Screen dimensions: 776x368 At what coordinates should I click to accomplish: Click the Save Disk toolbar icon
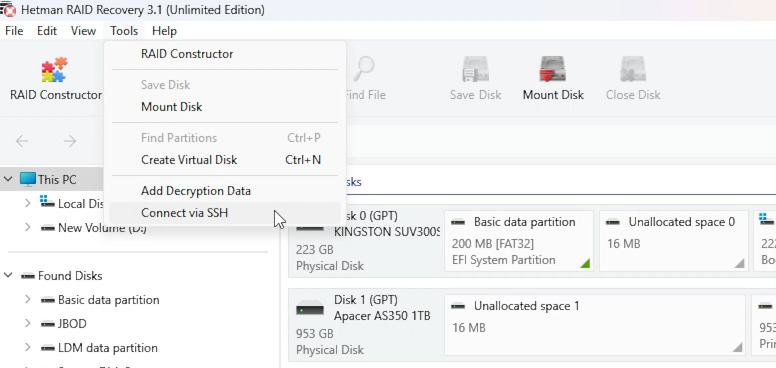pyautogui.click(x=476, y=69)
